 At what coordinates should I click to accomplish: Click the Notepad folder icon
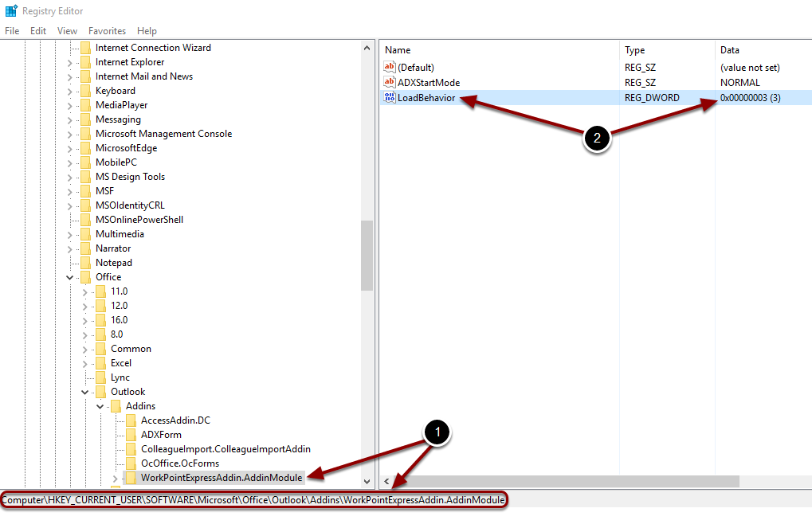coord(85,263)
